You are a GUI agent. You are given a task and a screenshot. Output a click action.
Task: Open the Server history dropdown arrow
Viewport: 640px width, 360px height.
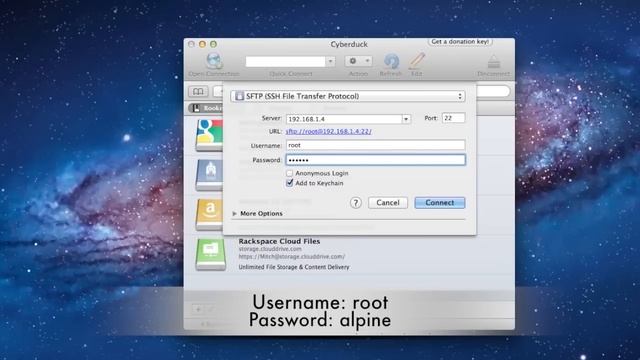[x=406, y=119]
